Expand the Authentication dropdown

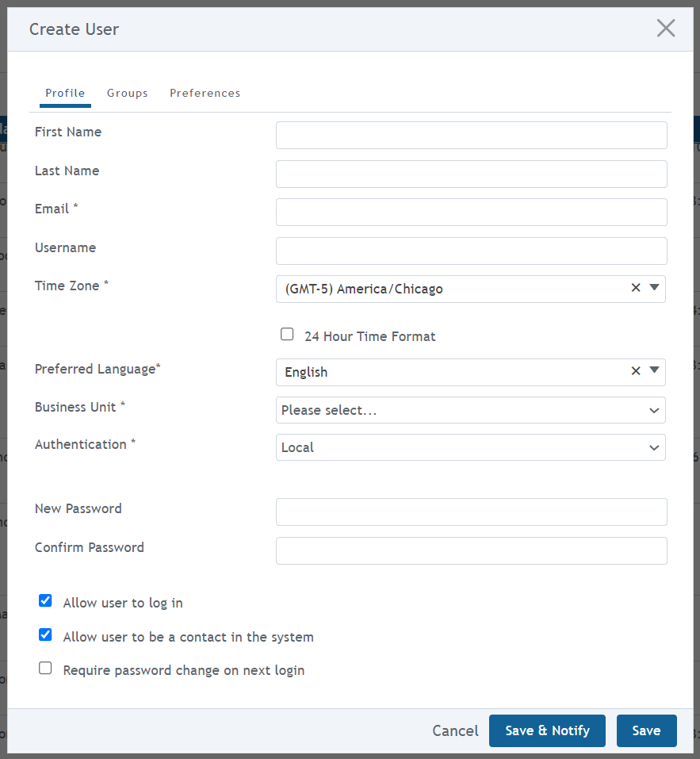[x=471, y=447]
